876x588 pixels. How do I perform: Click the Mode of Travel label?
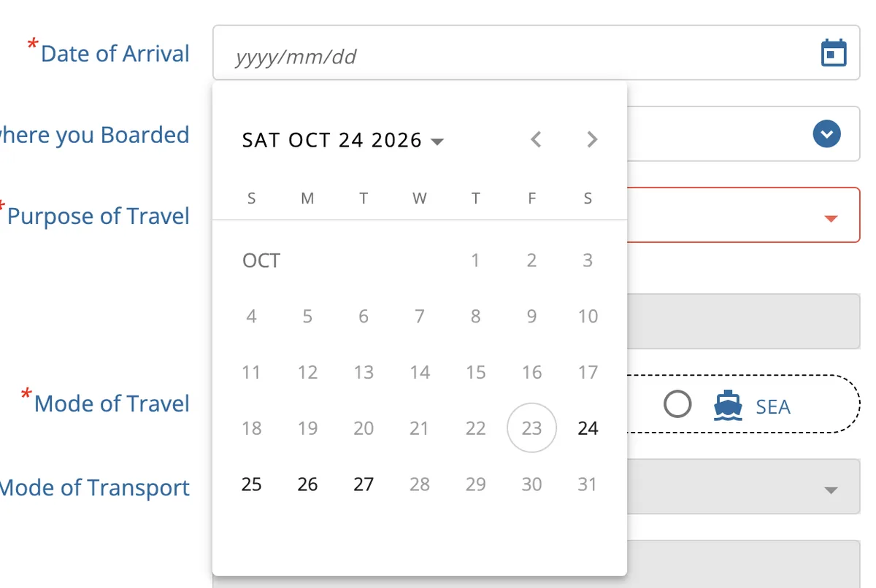coord(112,403)
